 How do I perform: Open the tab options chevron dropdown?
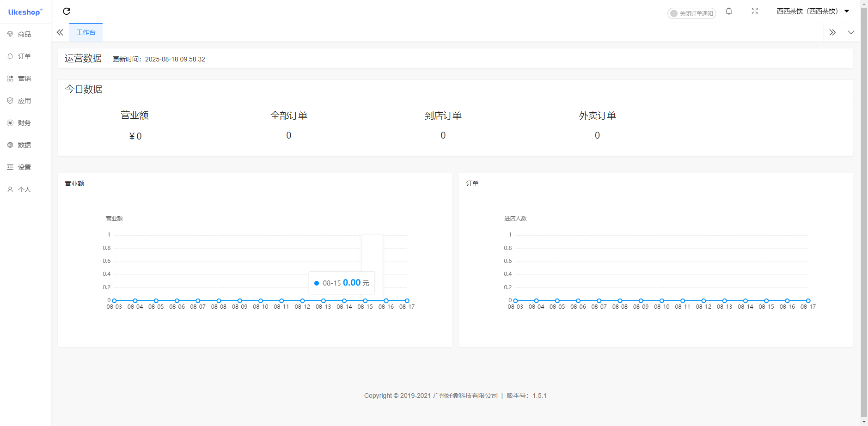click(851, 32)
